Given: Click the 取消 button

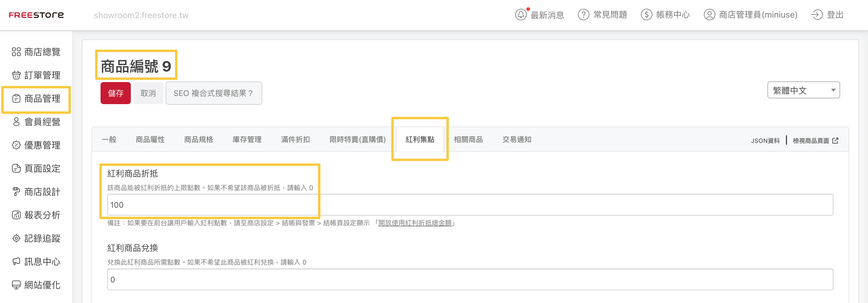Looking at the screenshot, I should tap(148, 93).
